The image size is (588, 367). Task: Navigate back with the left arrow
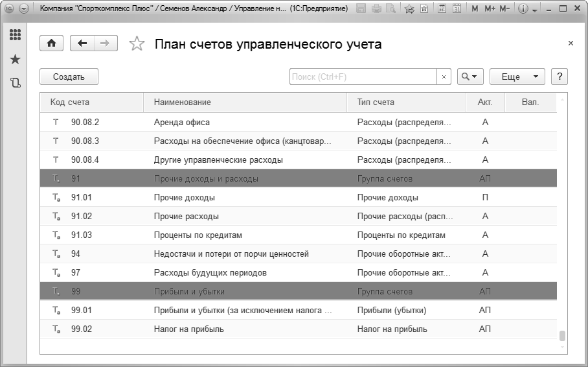[x=82, y=43]
